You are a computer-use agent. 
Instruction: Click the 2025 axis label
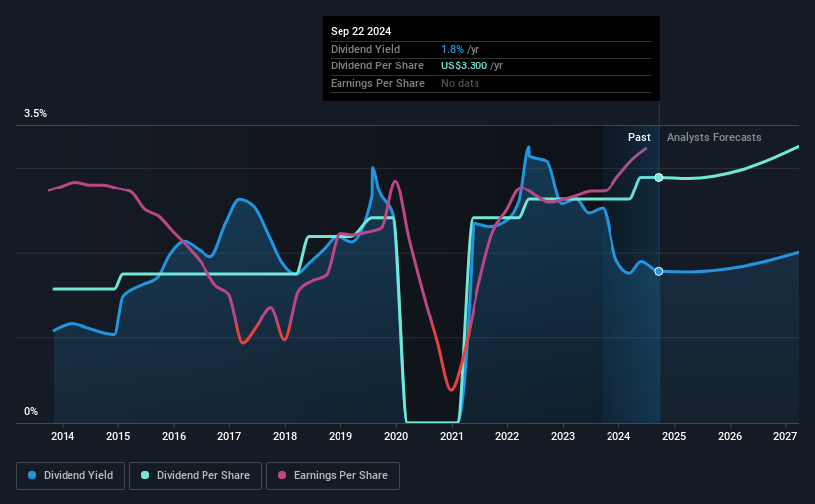pos(674,436)
